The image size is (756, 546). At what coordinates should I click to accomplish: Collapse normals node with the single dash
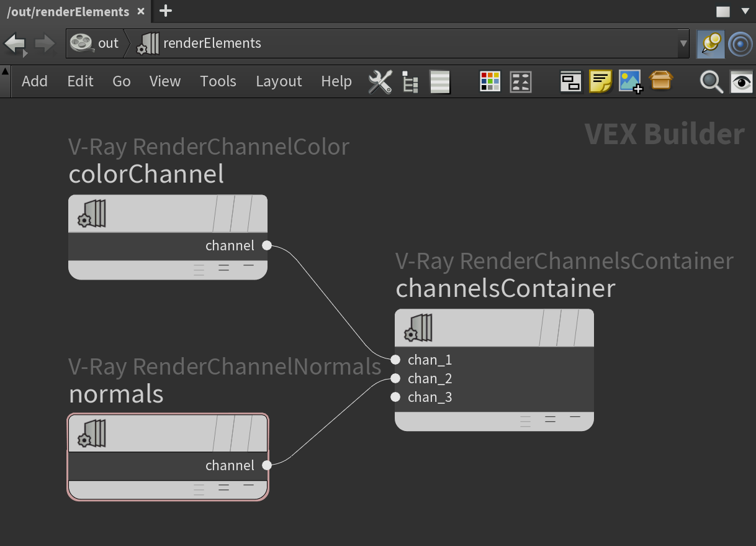(x=248, y=485)
